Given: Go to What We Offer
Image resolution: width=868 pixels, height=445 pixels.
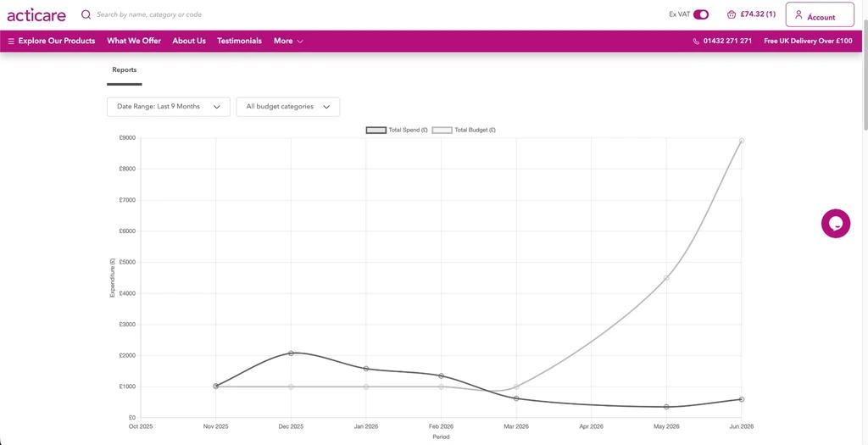Looking at the screenshot, I should (134, 41).
